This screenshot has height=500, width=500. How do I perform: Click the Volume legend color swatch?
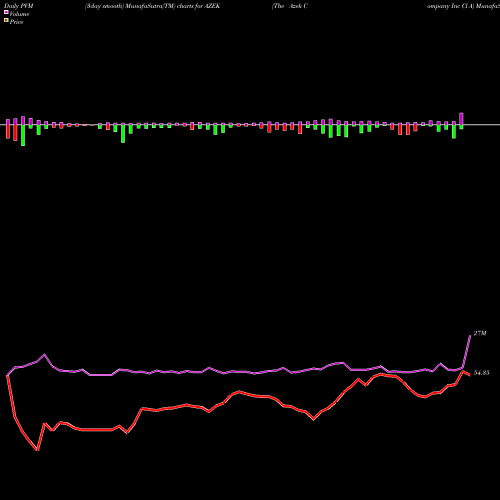[6, 13]
